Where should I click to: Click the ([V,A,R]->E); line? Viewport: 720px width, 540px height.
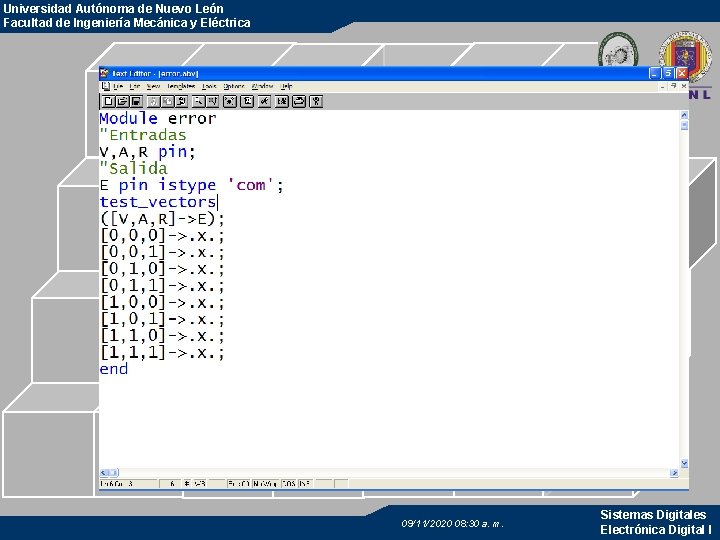click(x=162, y=219)
